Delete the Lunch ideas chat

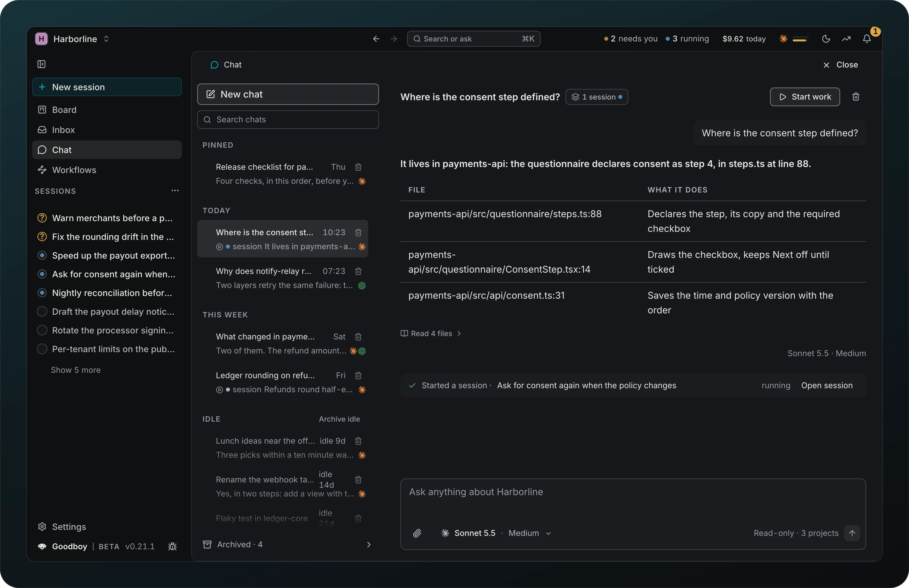click(x=358, y=441)
